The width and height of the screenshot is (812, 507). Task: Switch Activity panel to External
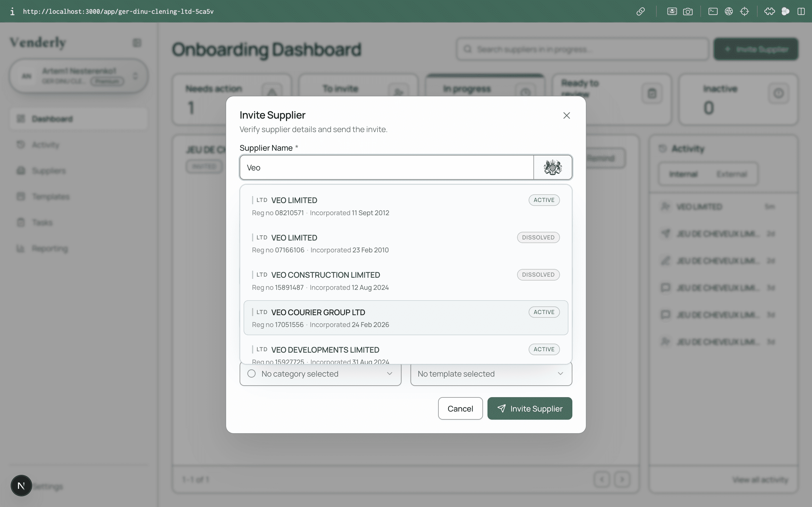tap(732, 174)
